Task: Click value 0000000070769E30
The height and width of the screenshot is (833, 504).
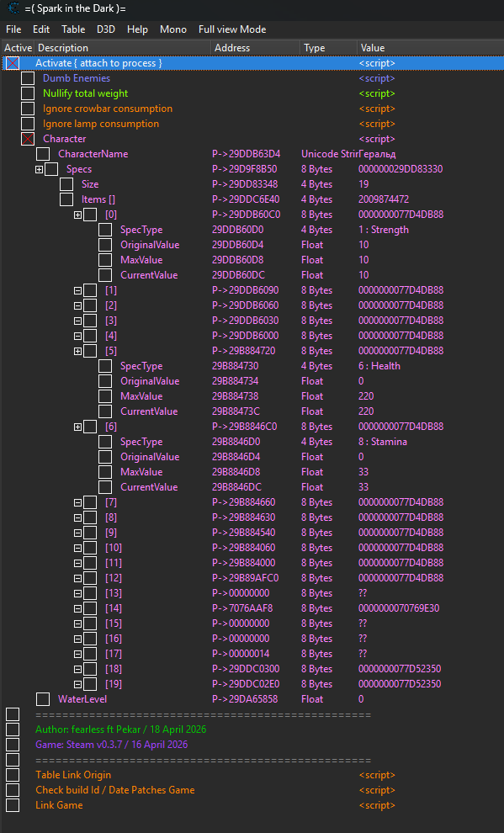Action: click(x=399, y=608)
